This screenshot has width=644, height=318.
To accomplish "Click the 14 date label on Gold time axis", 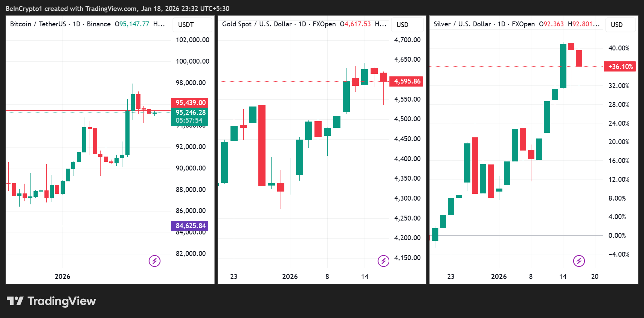I will pos(365,277).
